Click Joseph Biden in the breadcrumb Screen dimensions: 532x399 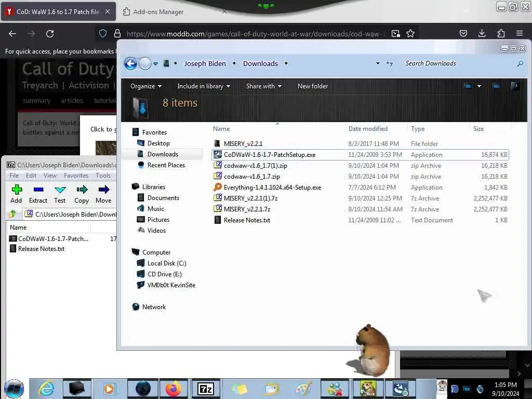[x=205, y=63]
